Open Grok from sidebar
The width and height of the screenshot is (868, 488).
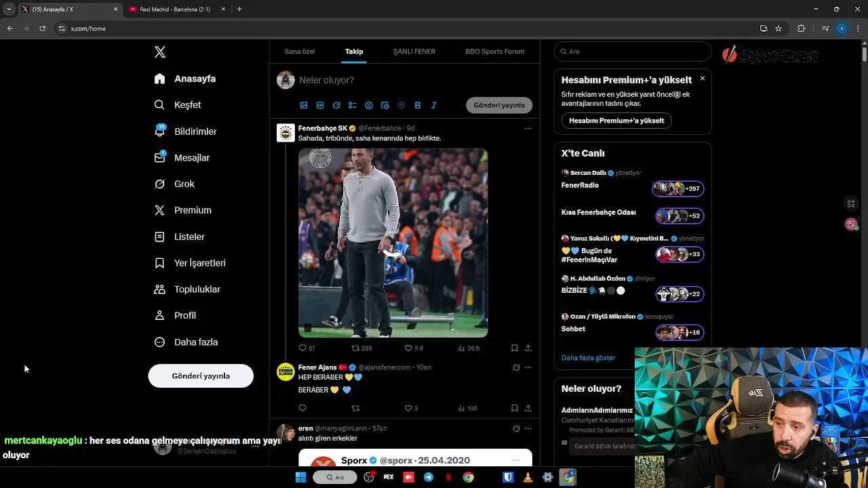click(174, 184)
